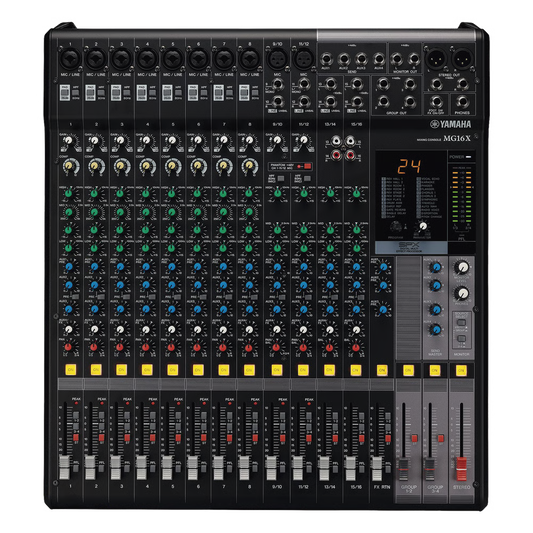
Task: Turn the channel 3 MID EQ knob
Action: coord(120,212)
